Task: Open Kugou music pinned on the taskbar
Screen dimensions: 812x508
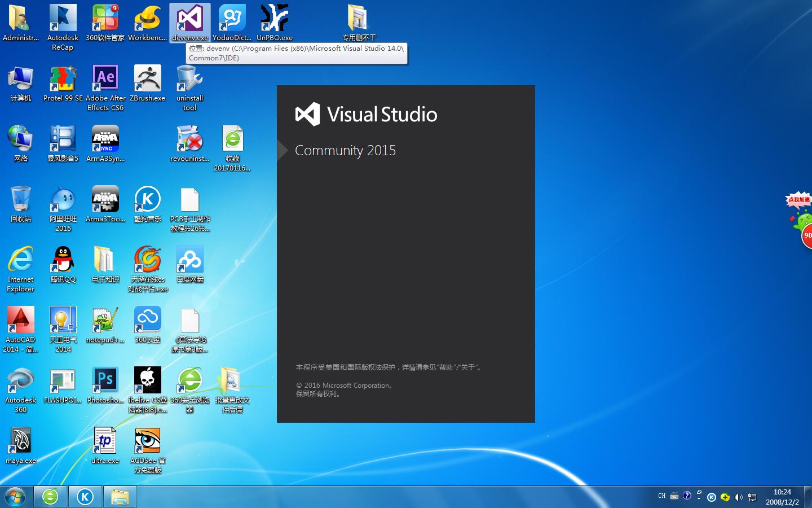Action: [x=85, y=497]
